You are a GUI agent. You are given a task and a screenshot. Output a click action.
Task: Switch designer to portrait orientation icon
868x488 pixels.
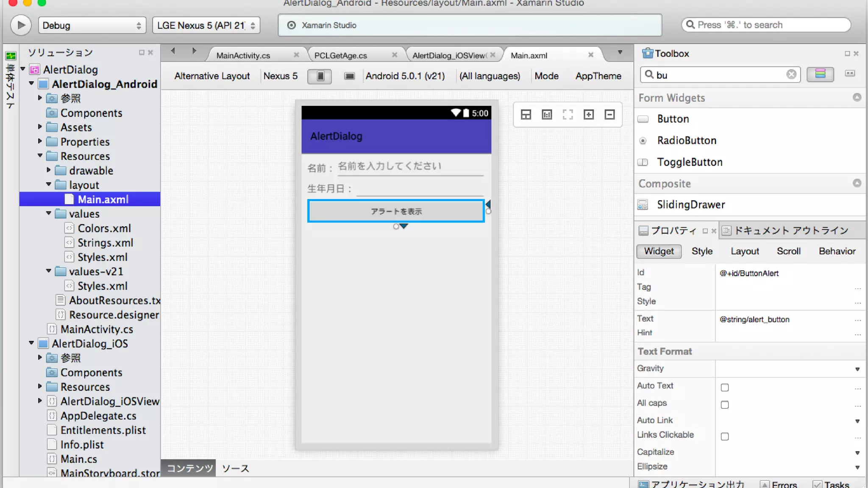[x=320, y=76]
